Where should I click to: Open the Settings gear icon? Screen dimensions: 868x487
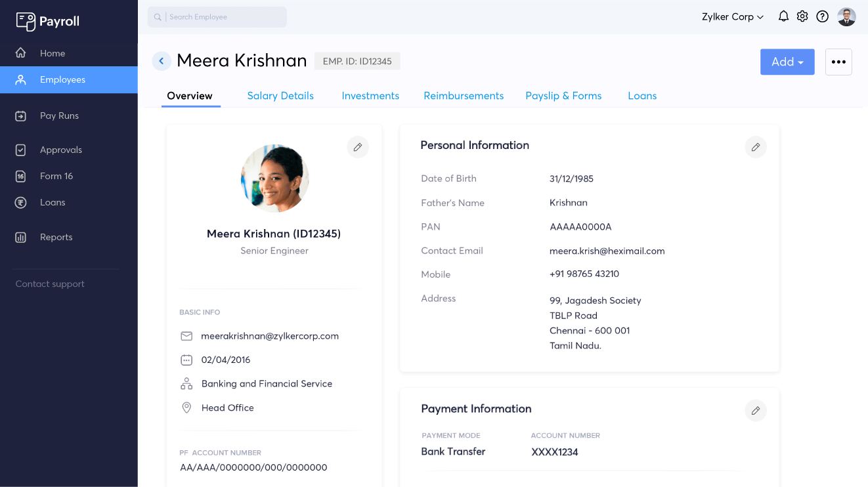click(802, 16)
